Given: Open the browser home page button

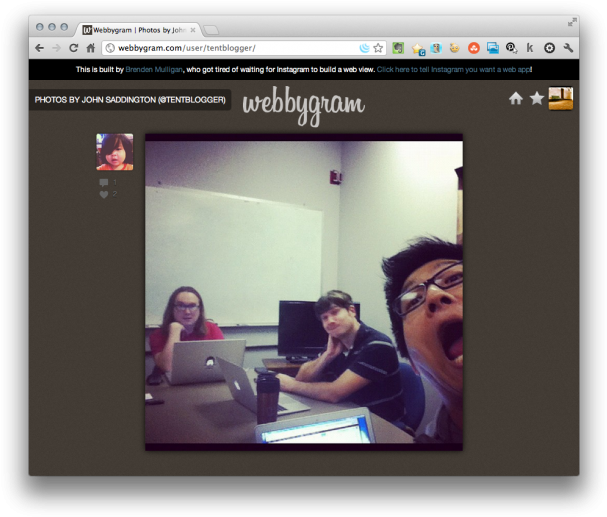Looking at the screenshot, I should pyautogui.click(x=91, y=48).
